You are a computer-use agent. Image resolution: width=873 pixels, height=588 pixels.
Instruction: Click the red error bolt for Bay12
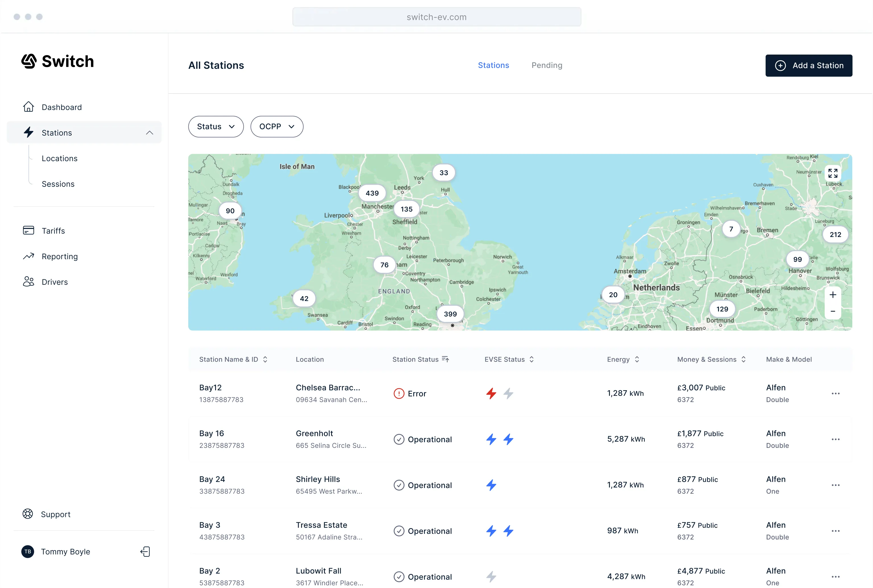click(x=491, y=393)
